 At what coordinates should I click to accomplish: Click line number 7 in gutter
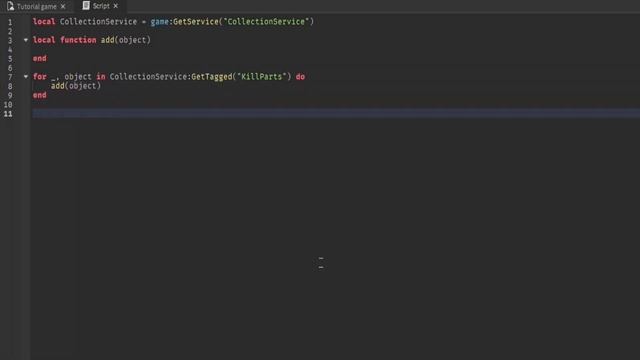10,77
